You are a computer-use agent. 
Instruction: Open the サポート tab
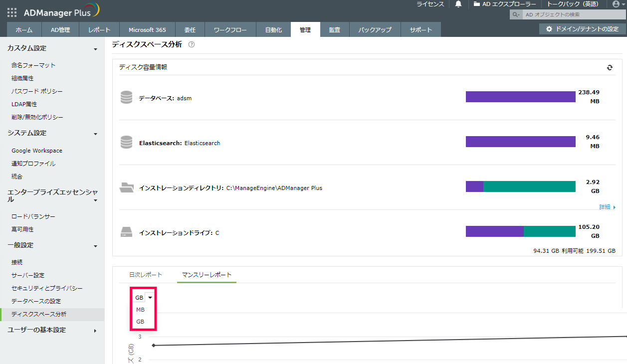[x=421, y=30]
